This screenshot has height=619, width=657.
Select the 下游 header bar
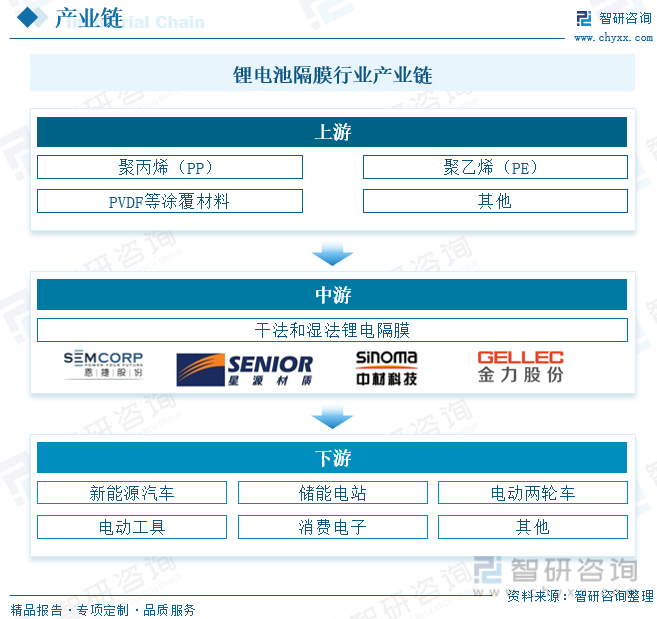coord(332,458)
